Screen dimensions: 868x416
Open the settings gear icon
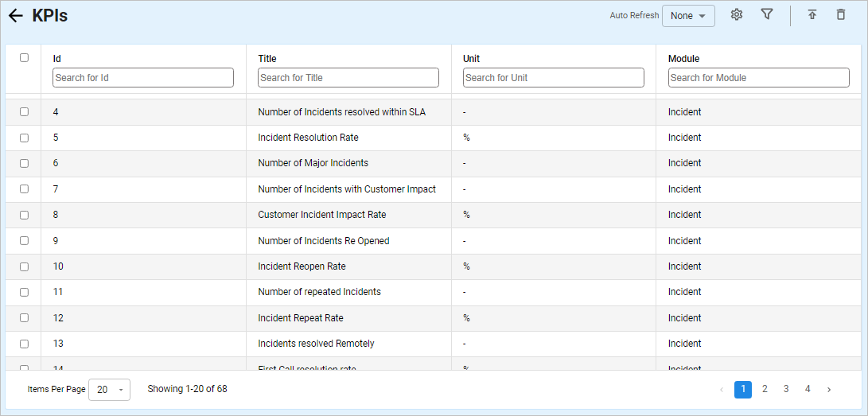pos(737,15)
